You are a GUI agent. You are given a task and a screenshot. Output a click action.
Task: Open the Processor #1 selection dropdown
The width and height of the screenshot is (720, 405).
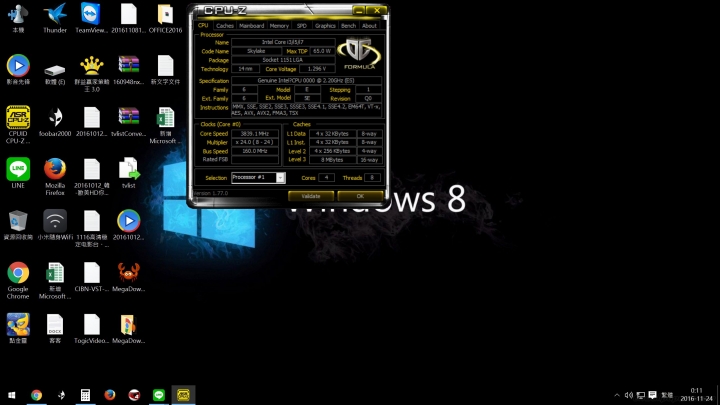(x=258, y=178)
